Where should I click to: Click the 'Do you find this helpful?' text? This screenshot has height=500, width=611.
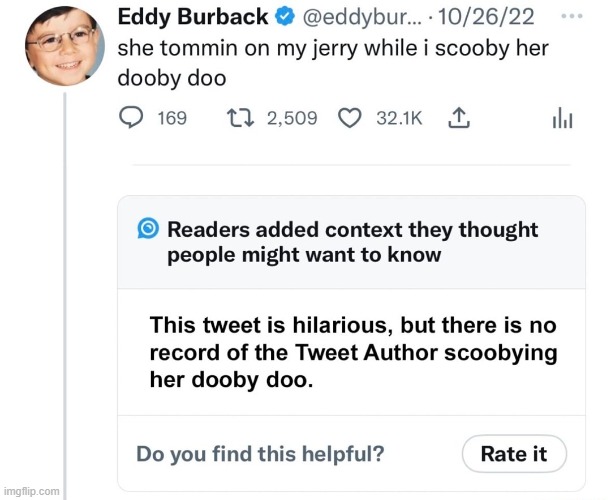[260, 454]
